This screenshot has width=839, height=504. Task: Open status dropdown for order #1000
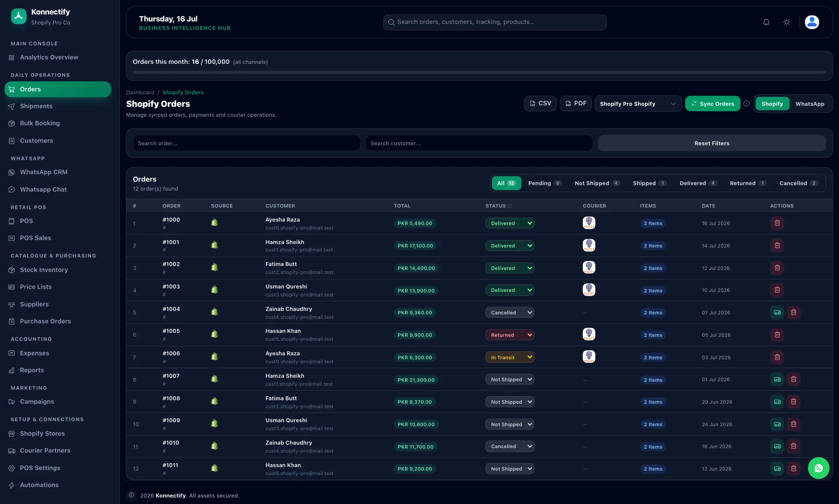(510, 223)
